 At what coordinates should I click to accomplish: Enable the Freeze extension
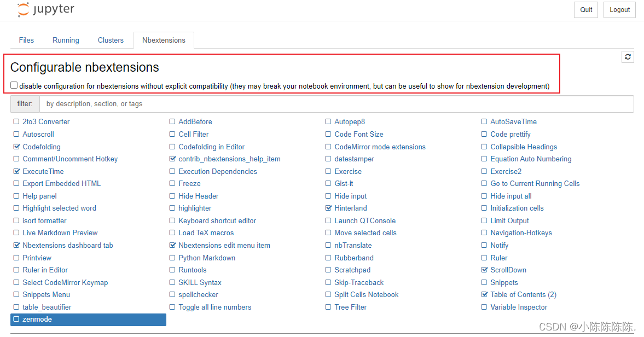172,183
